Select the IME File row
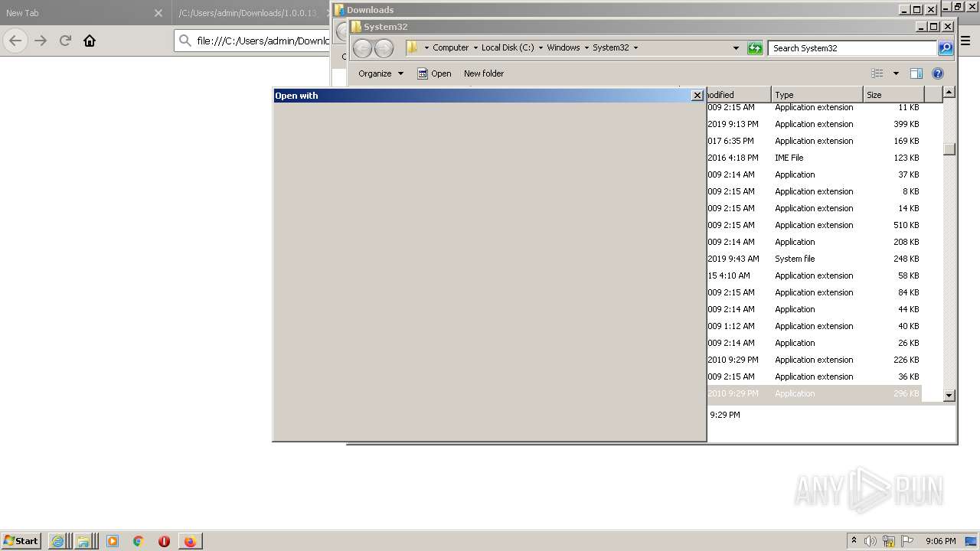The width and height of the screenshot is (980, 551). tap(813, 158)
